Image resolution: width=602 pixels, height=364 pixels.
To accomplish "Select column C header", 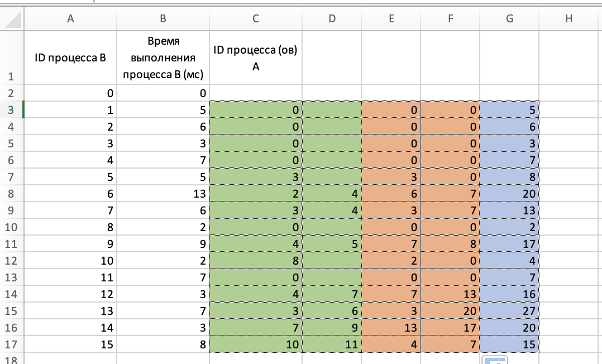I will (x=255, y=18).
